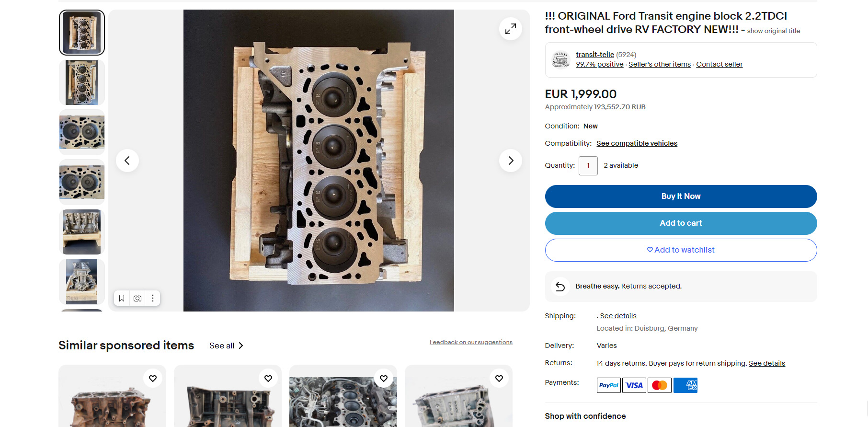Click the Approximately 193,552.70 RUB text
This screenshot has height=427, width=868.
click(595, 107)
